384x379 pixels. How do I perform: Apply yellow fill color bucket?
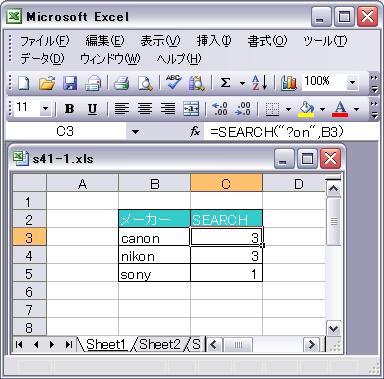[x=306, y=109]
